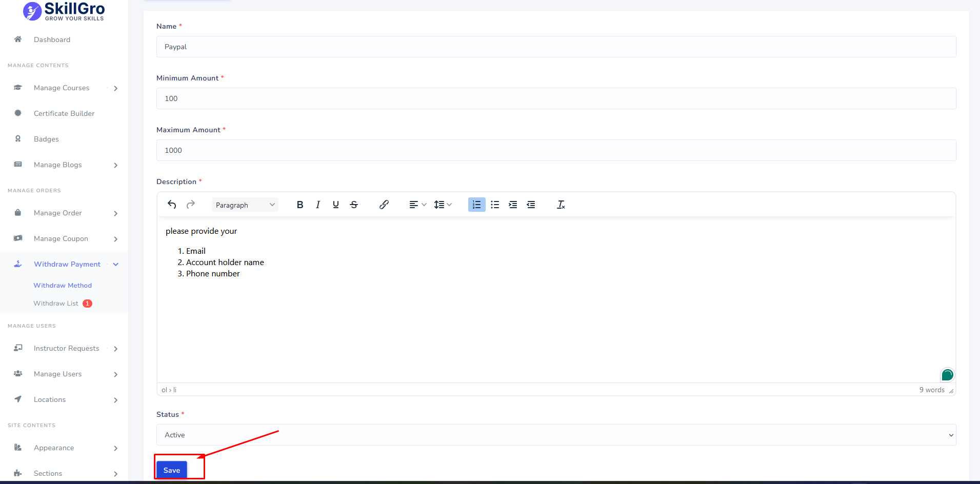Click the Manage Coupon icon

click(18, 238)
